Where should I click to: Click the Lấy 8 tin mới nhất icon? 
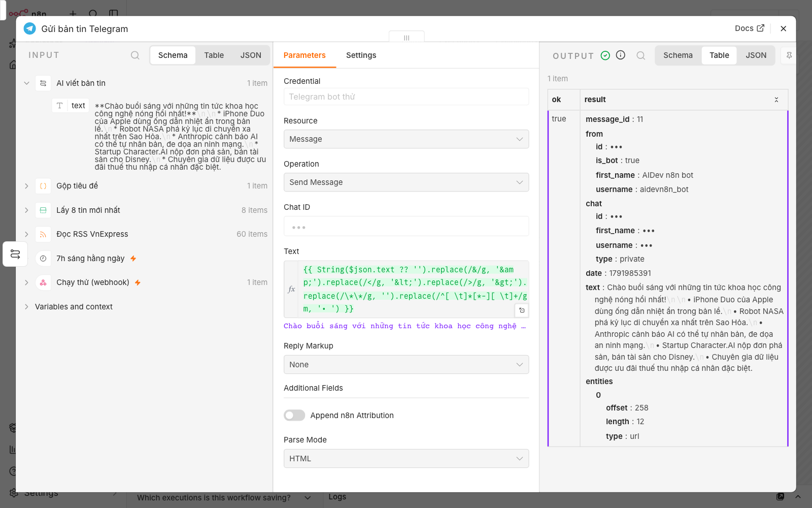(x=43, y=210)
